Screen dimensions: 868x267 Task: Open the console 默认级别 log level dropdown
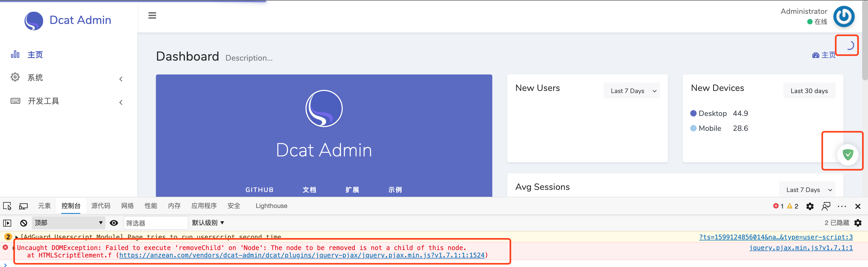pyautogui.click(x=208, y=223)
